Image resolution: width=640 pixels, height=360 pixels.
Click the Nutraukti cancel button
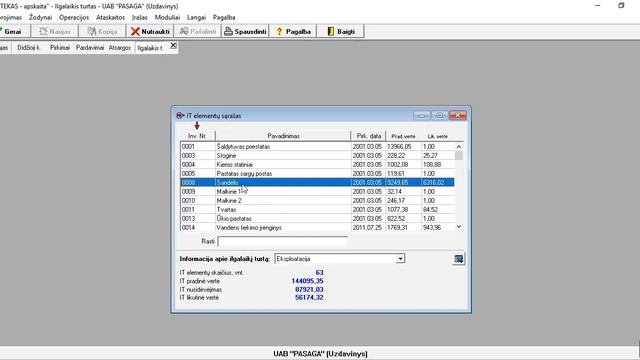click(150, 31)
